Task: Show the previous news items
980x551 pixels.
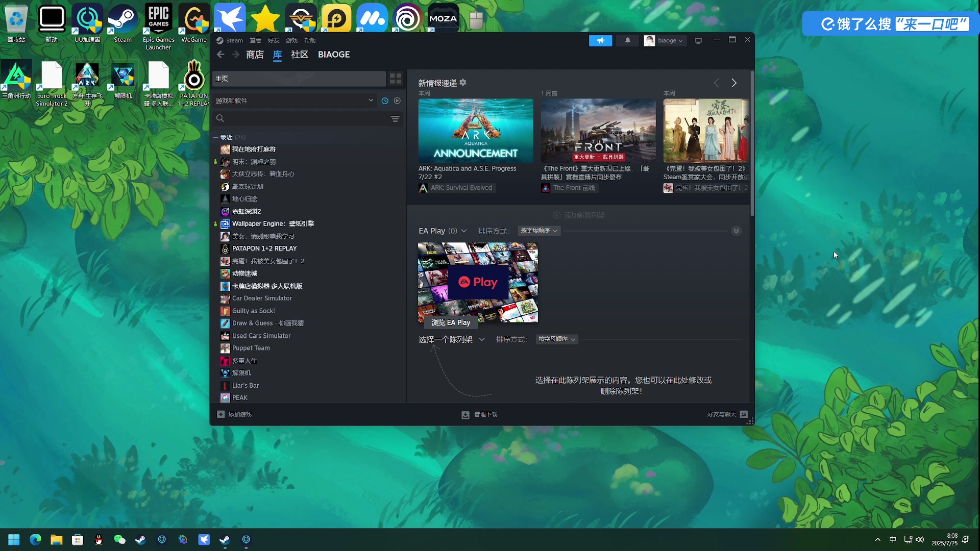Action: (716, 83)
